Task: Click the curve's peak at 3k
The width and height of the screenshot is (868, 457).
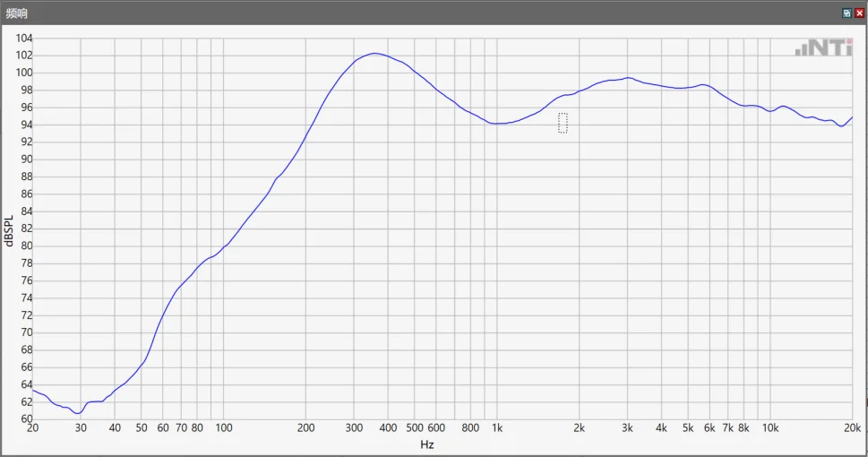Action: (628, 78)
